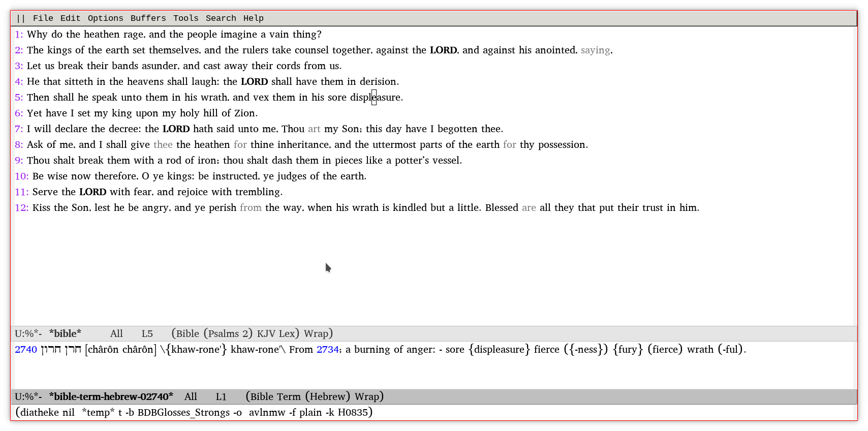Screen dimensions: 868x431
Task: Click the word 'displeasure' in verse 5
Action: 375,98
